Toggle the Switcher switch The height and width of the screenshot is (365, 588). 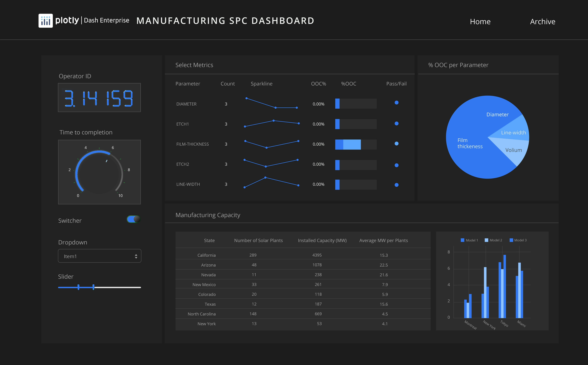[134, 219]
